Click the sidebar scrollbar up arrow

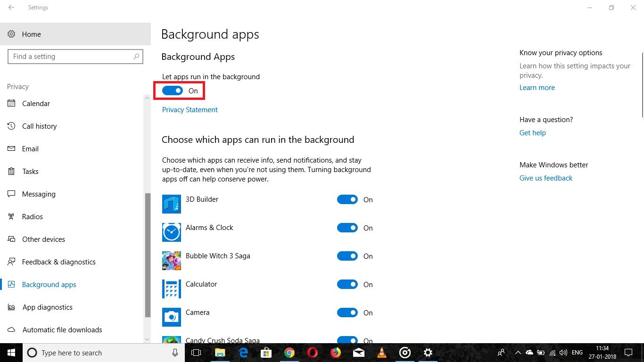click(147, 98)
